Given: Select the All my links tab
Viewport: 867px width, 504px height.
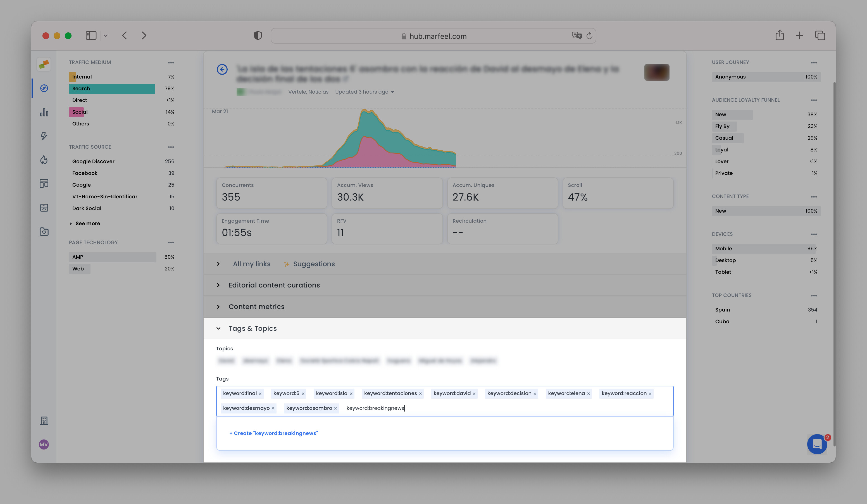Looking at the screenshot, I should click(251, 264).
